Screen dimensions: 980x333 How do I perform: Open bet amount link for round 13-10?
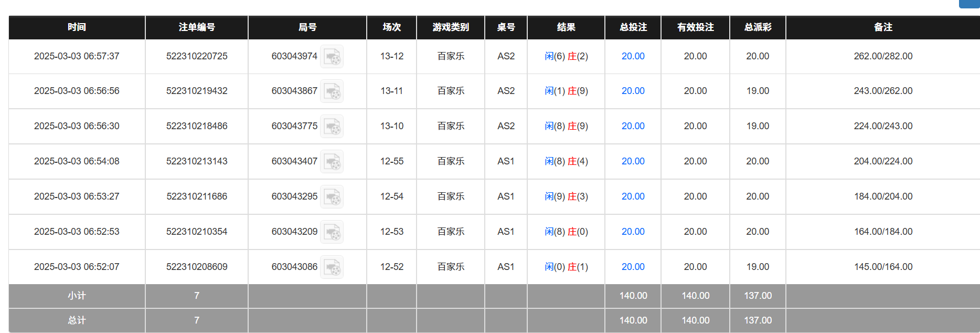[632, 126]
